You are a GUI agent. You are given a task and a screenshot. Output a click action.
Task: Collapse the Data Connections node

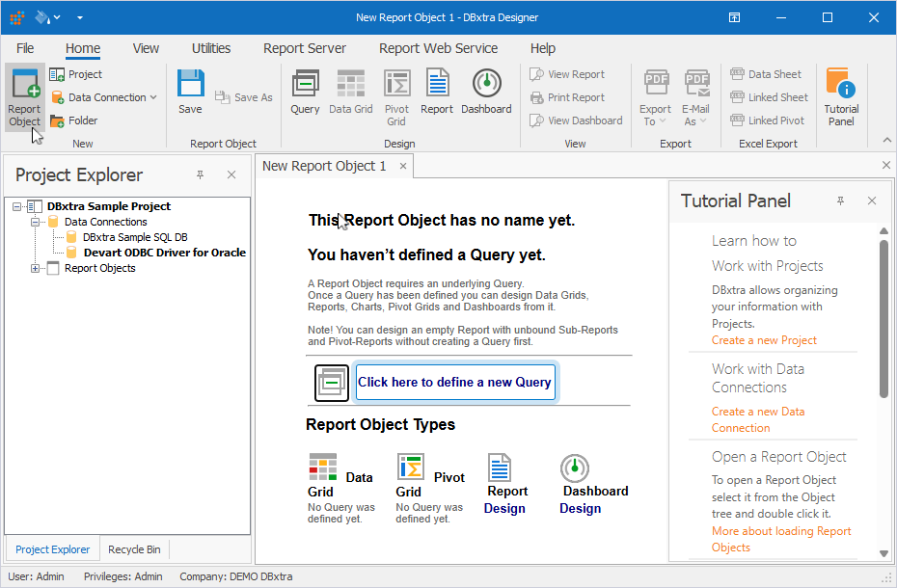tap(34, 222)
